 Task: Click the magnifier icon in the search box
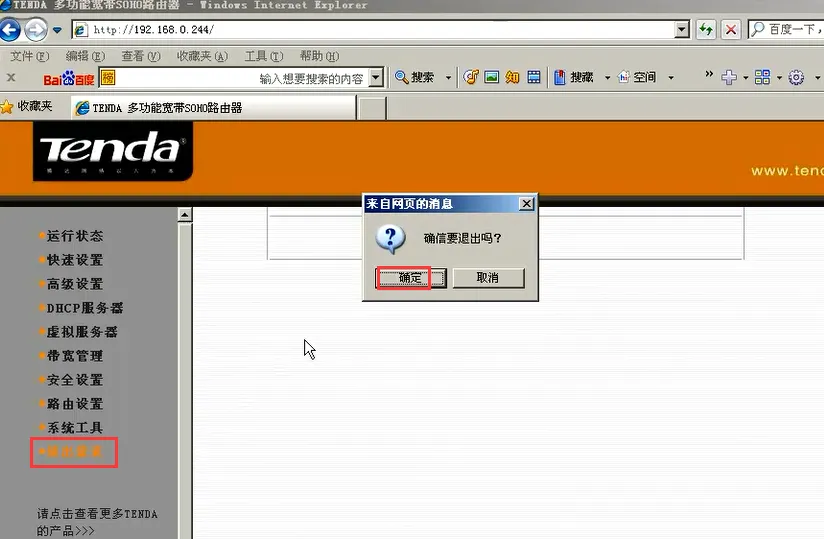click(757, 29)
